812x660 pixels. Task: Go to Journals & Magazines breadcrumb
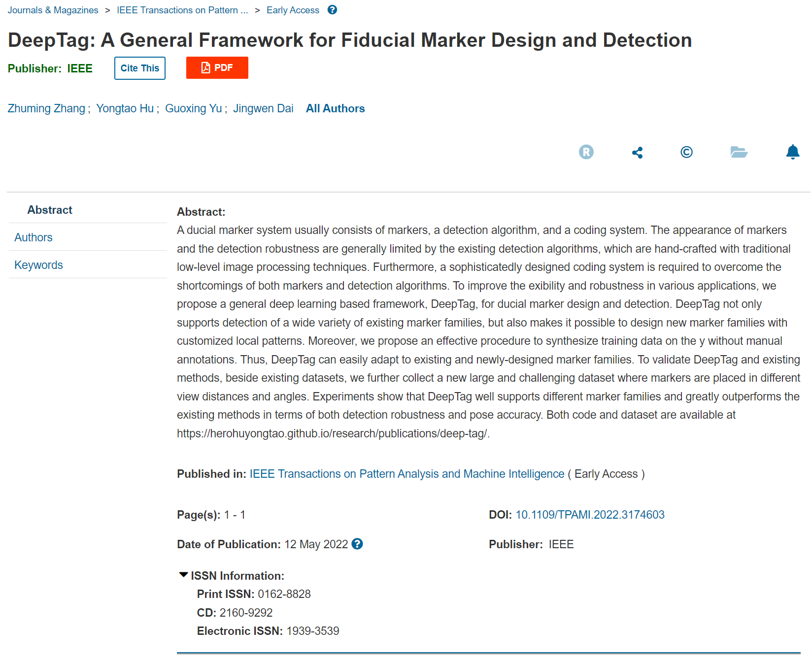point(53,10)
